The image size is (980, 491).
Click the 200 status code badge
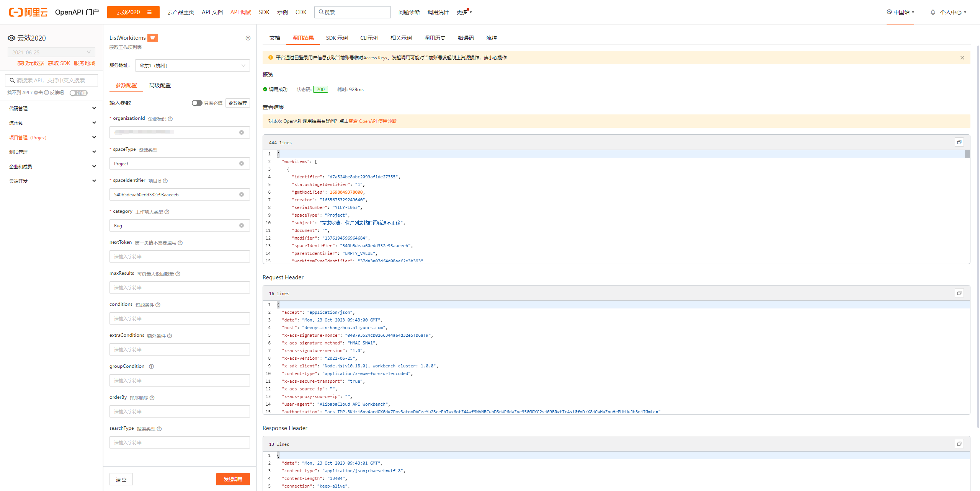320,89
